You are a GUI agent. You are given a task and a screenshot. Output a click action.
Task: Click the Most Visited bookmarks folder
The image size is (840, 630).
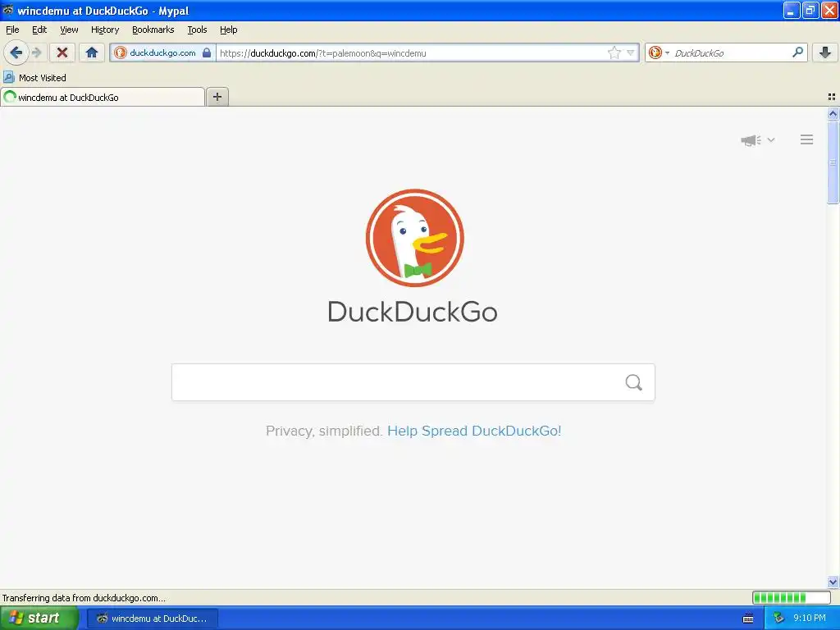pos(34,78)
